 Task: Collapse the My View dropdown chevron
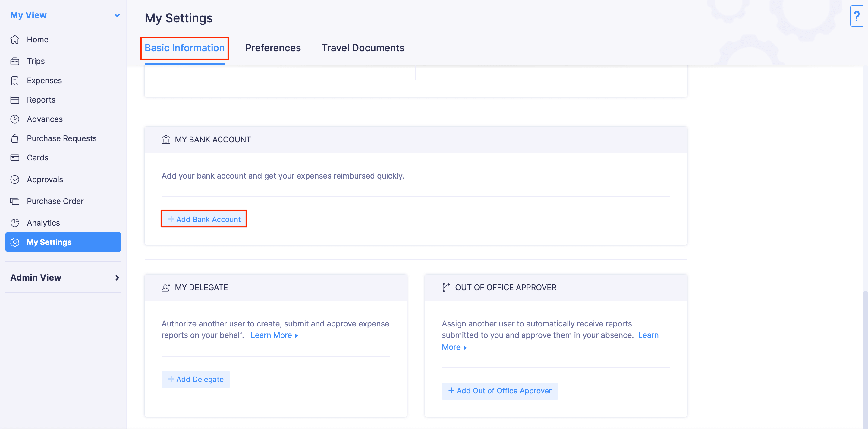[x=117, y=15]
